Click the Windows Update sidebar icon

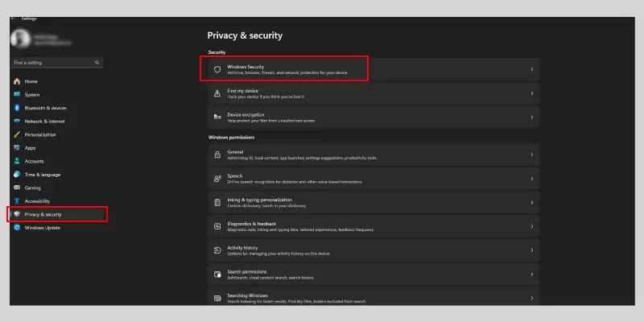pyautogui.click(x=17, y=228)
